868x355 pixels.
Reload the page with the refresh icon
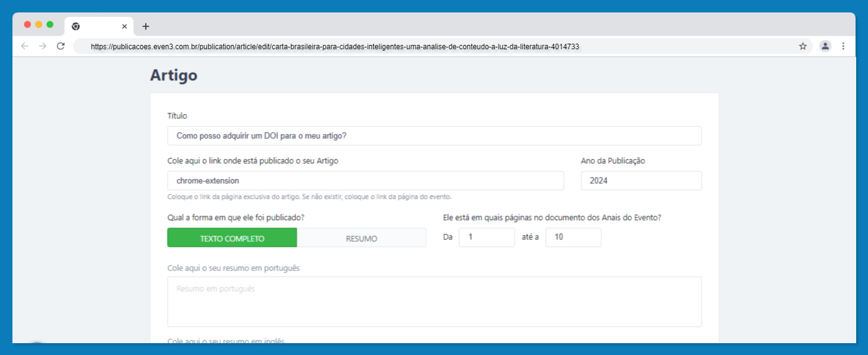pyautogui.click(x=60, y=46)
